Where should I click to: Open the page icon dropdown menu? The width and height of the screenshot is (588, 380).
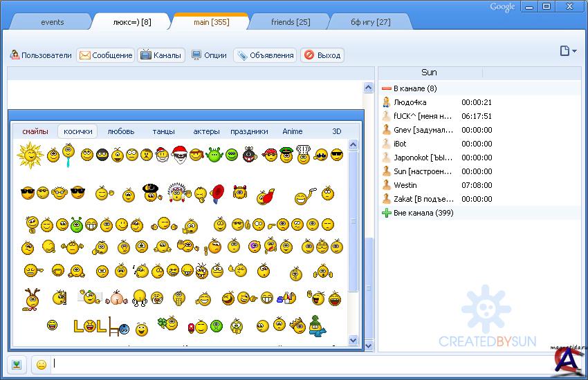click(568, 51)
